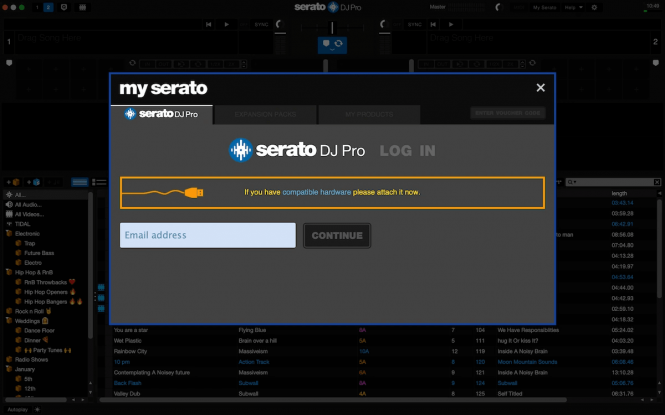Select the track "You are a star"
The image size is (665, 415).
pyautogui.click(x=131, y=330)
